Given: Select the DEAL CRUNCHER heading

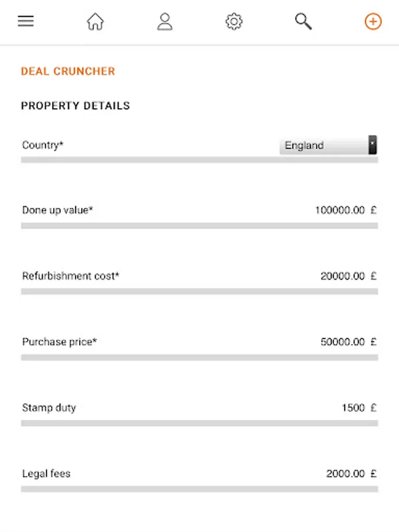Looking at the screenshot, I should [x=67, y=71].
